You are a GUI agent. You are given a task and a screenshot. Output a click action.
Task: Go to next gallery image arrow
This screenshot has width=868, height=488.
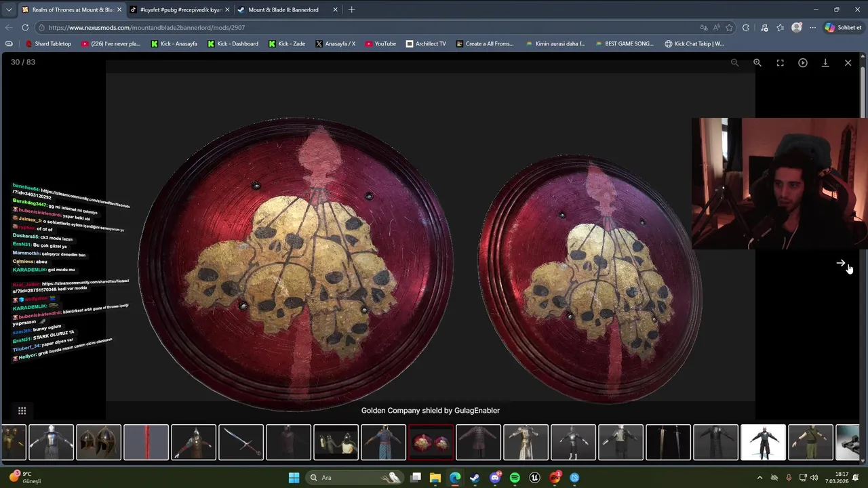(841, 263)
